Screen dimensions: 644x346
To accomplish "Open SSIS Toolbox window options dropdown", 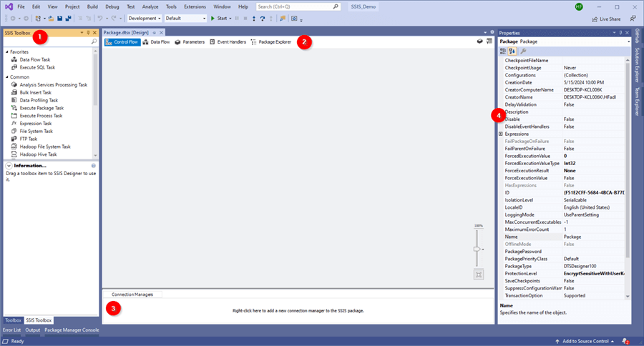I will (82, 32).
